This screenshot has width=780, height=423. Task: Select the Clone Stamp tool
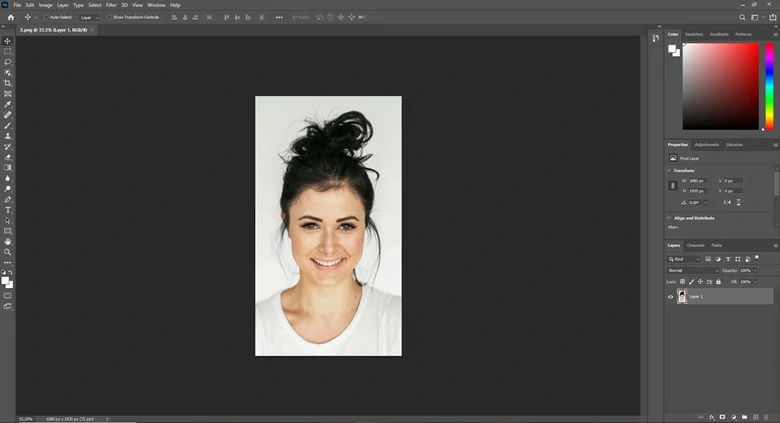click(7, 136)
